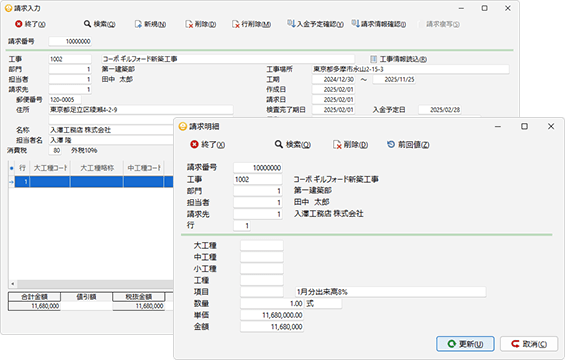Viewport: 565px width, 360px height.
Task: Click the 作成日 date field
Action: click(x=333, y=89)
